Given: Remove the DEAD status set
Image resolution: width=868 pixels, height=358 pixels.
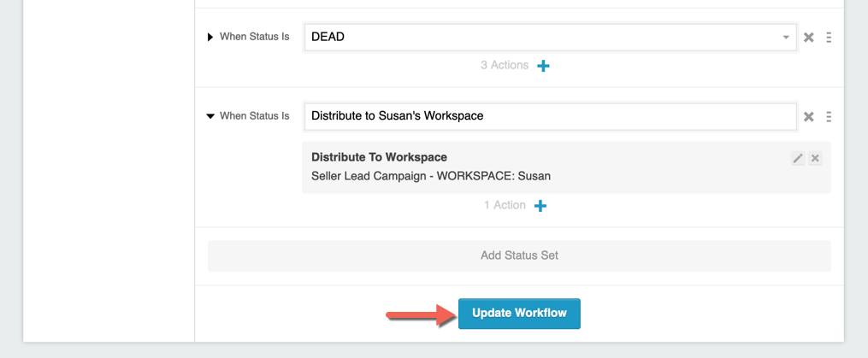Looking at the screenshot, I should [x=809, y=37].
